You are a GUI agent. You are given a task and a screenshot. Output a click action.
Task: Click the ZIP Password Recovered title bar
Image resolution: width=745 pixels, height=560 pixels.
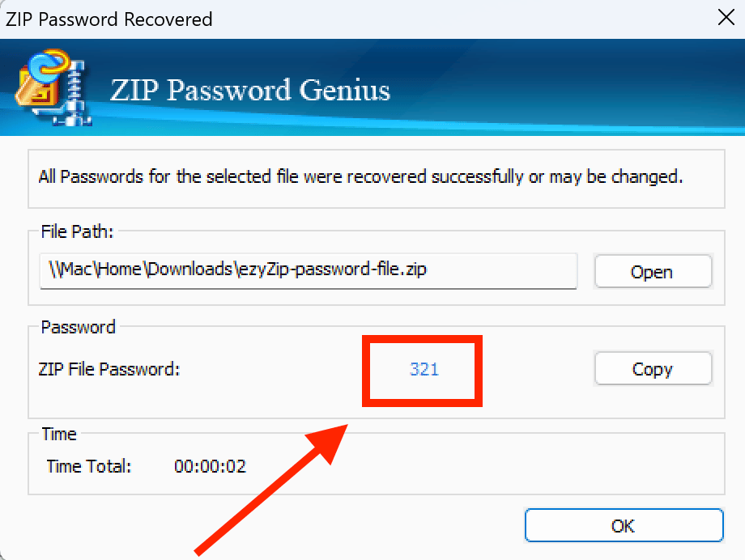tap(109, 18)
